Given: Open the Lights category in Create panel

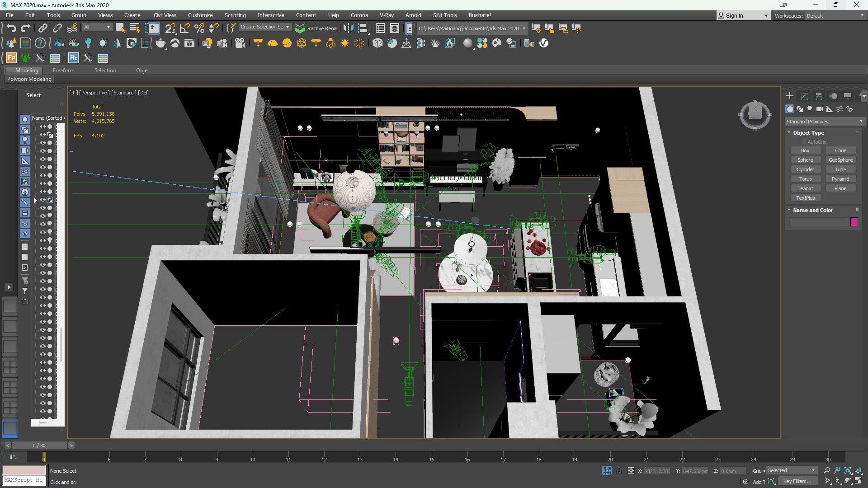Looking at the screenshot, I should coord(810,109).
